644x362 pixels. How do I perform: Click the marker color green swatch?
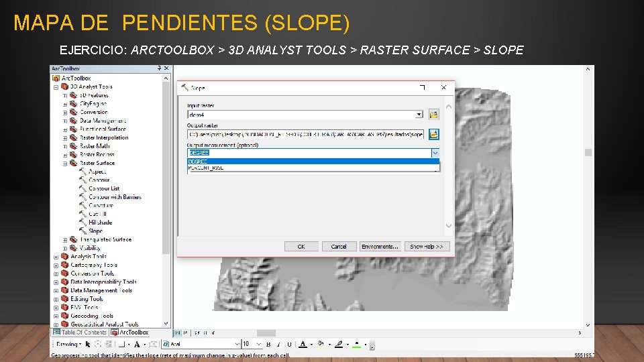[x=357, y=345]
